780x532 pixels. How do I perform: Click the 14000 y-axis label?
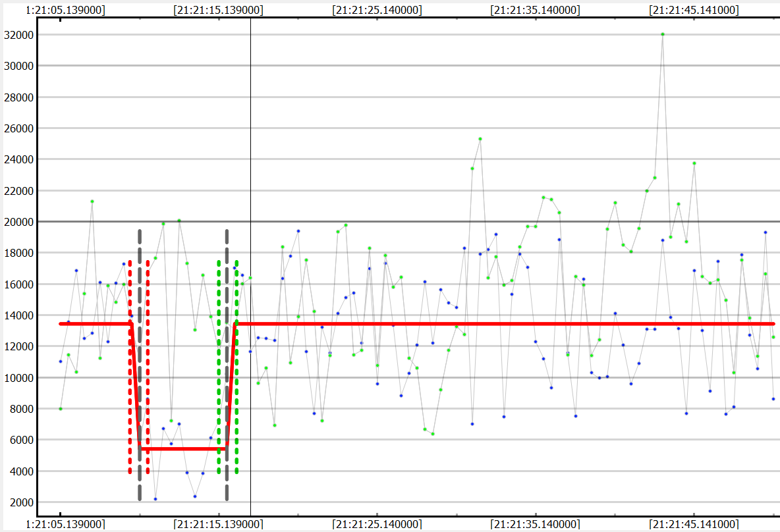[x=19, y=316]
